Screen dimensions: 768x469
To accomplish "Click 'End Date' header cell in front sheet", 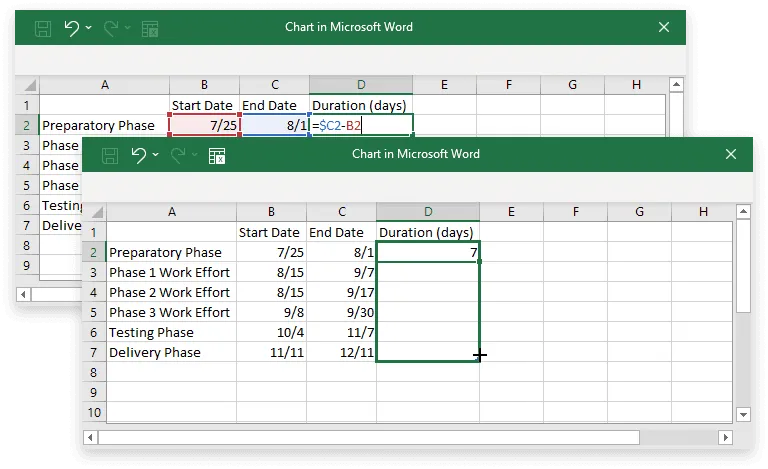I will (x=342, y=232).
